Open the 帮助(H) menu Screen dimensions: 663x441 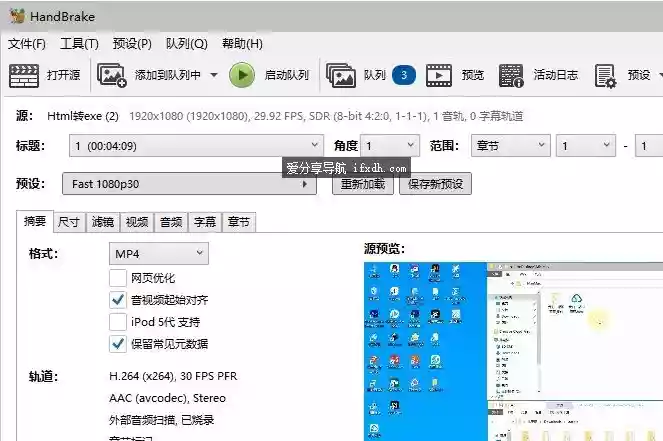coord(242,44)
